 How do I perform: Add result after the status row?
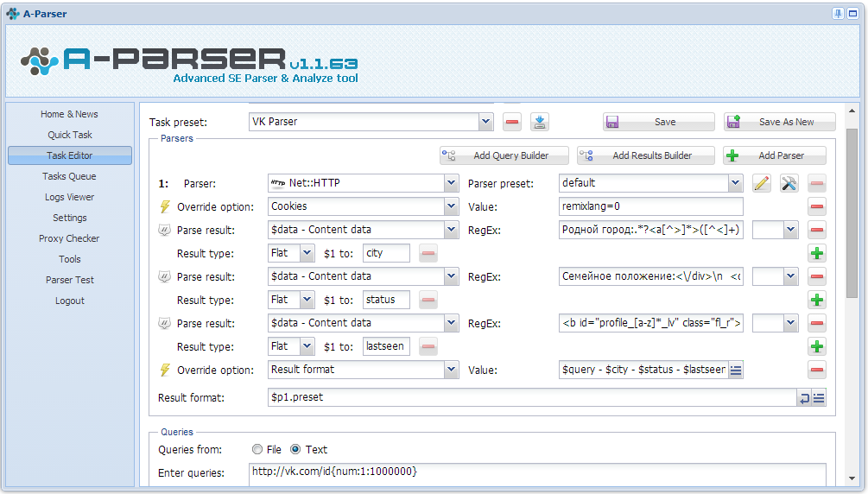pyautogui.click(x=816, y=301)
